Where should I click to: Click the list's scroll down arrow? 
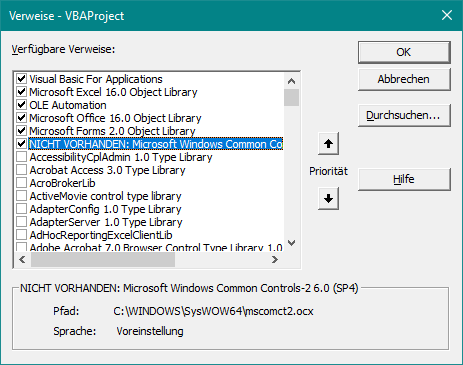292,243
